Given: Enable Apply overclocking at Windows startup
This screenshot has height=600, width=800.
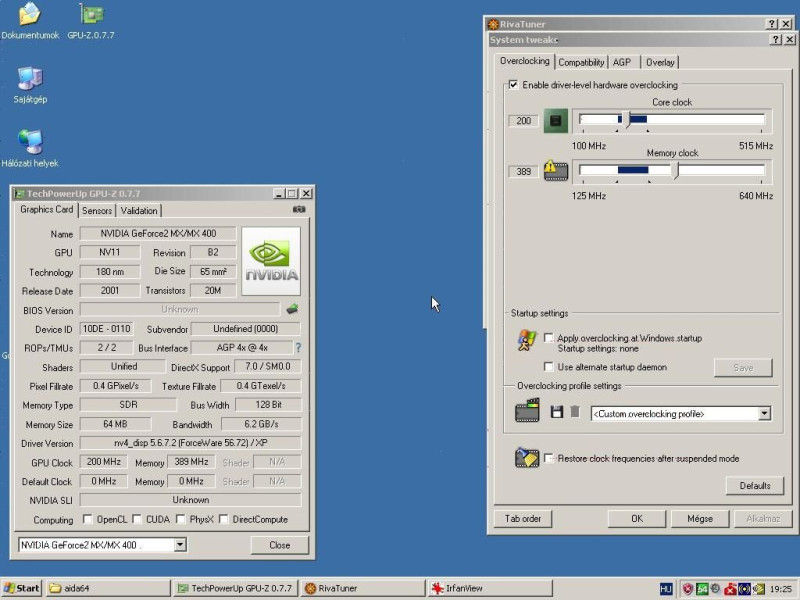Looking at the screenshot, I should [548, 338].
